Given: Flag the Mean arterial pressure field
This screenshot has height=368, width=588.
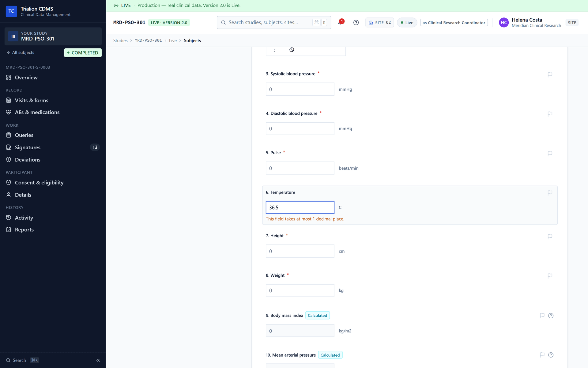Looking at the screenshot, I should pyautogui.click(x=542, y=355).
